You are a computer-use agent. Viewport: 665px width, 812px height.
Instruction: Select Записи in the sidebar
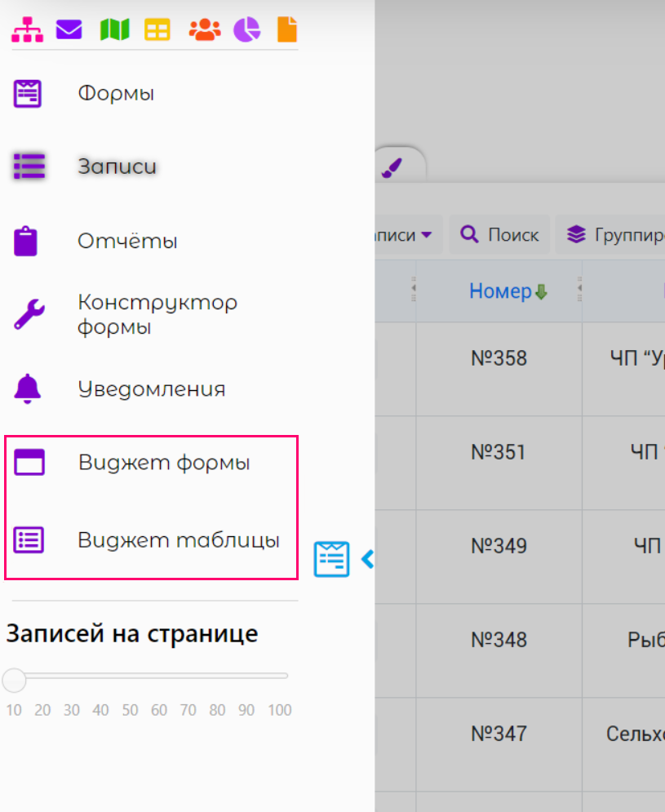pyautogui.click(x=117, y=166)
